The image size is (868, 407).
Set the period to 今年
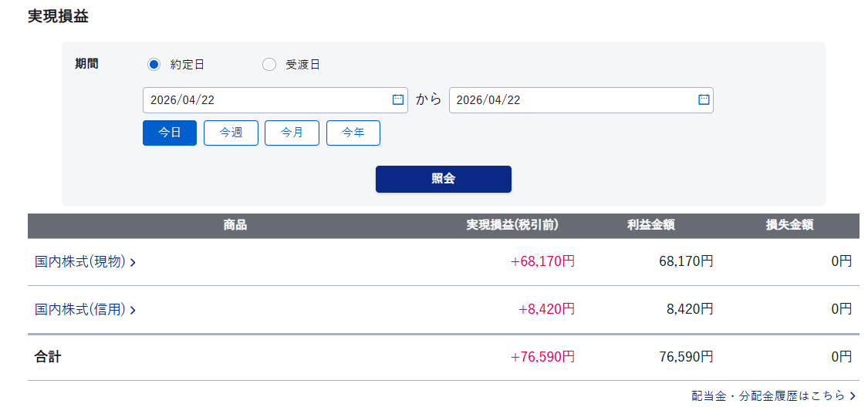(x=353, y=133)
